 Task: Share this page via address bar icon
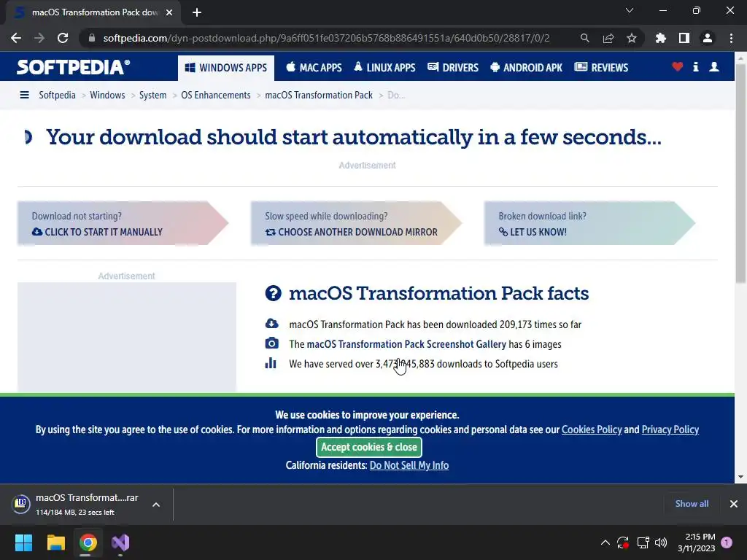[608, 38]
